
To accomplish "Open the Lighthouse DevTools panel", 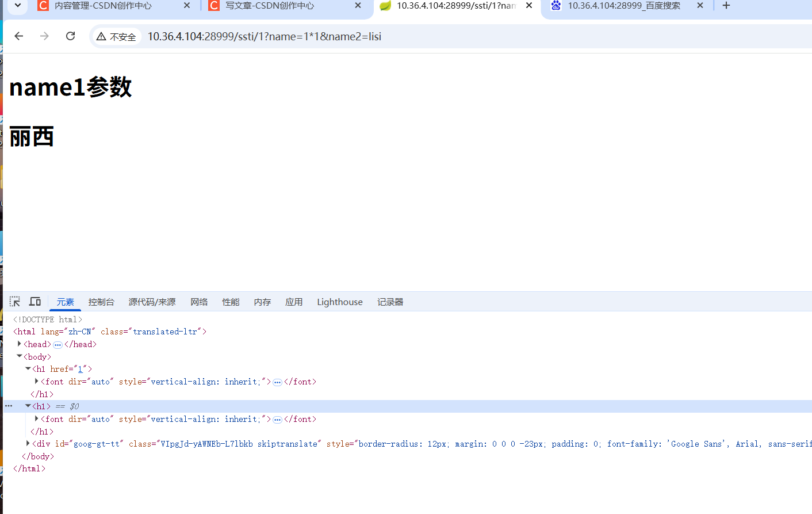I will point(340,302).
